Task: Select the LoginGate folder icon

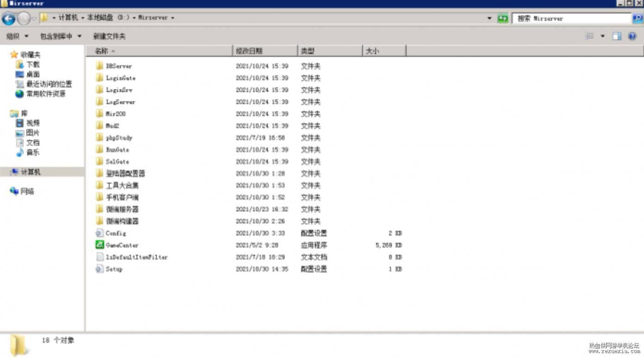Action: click(x=99, y=78)
